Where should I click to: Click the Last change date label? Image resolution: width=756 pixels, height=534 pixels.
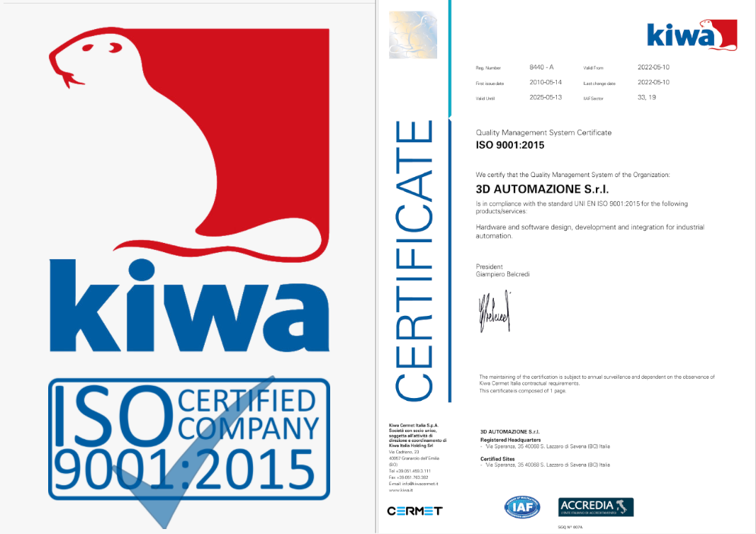[x=599, y=84]
